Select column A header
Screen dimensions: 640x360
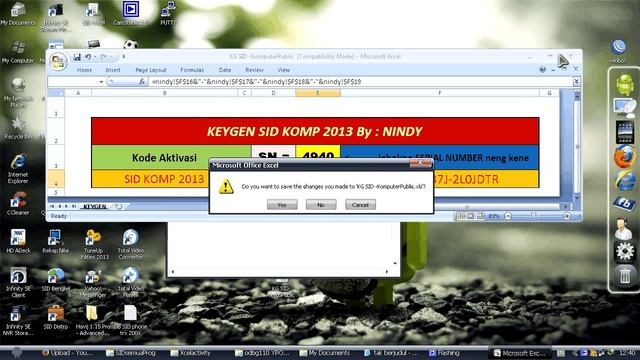click(78, 93)
